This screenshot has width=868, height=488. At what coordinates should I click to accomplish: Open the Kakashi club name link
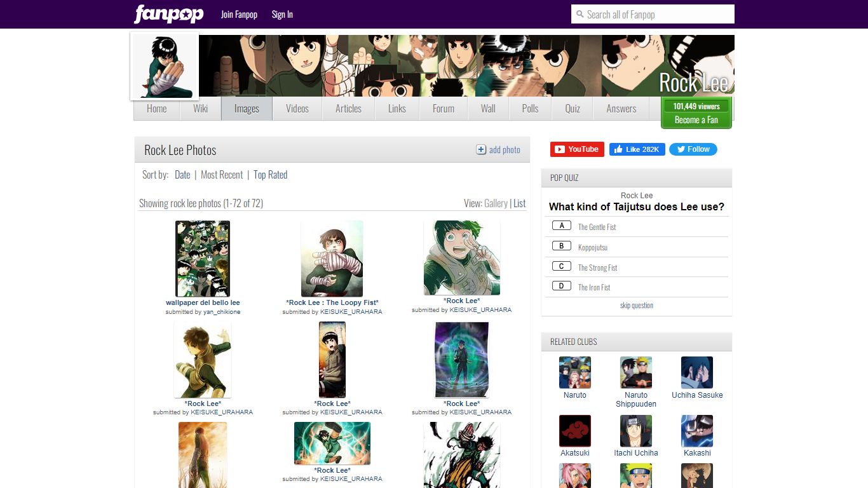coord(697,453)
